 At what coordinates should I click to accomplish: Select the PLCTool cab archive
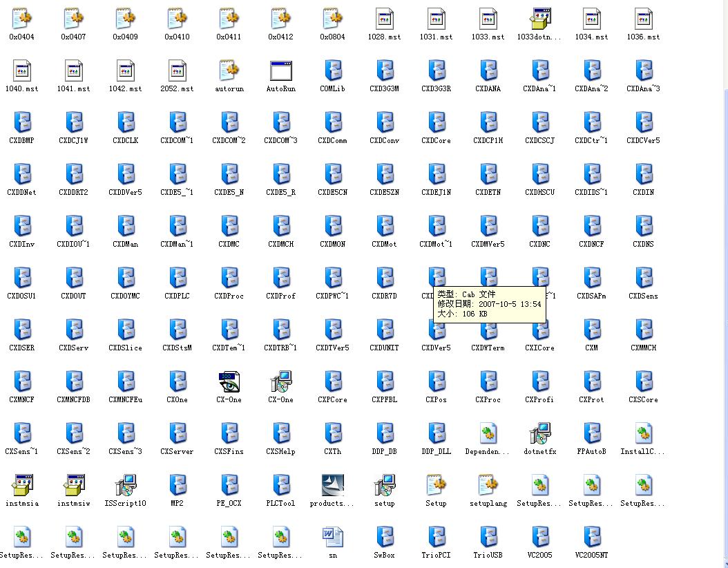281,486
